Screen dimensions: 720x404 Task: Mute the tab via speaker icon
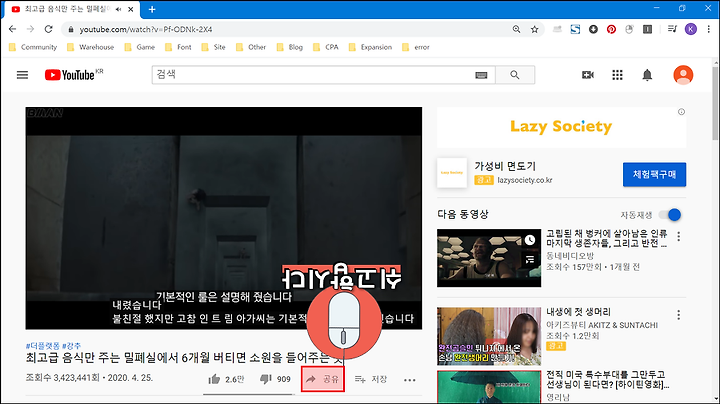coord(118,9)
